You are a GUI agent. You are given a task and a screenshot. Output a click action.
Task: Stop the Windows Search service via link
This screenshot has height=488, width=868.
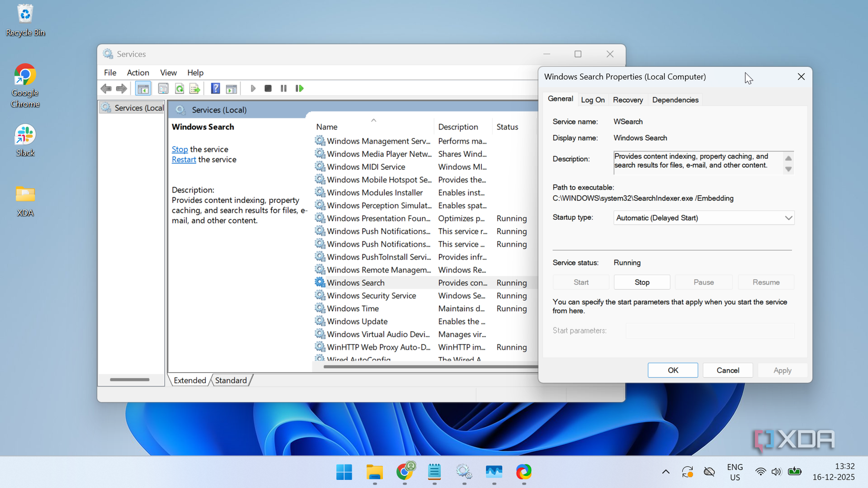coord(179,149)
